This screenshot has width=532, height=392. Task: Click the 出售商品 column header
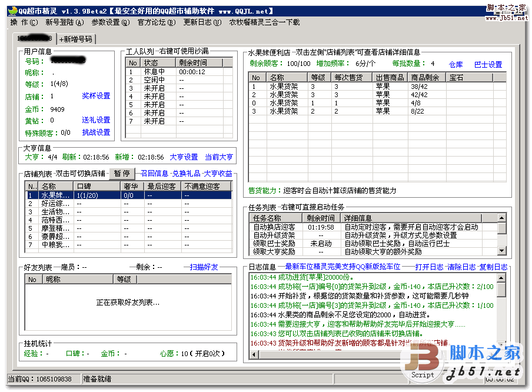pos(390,77)
